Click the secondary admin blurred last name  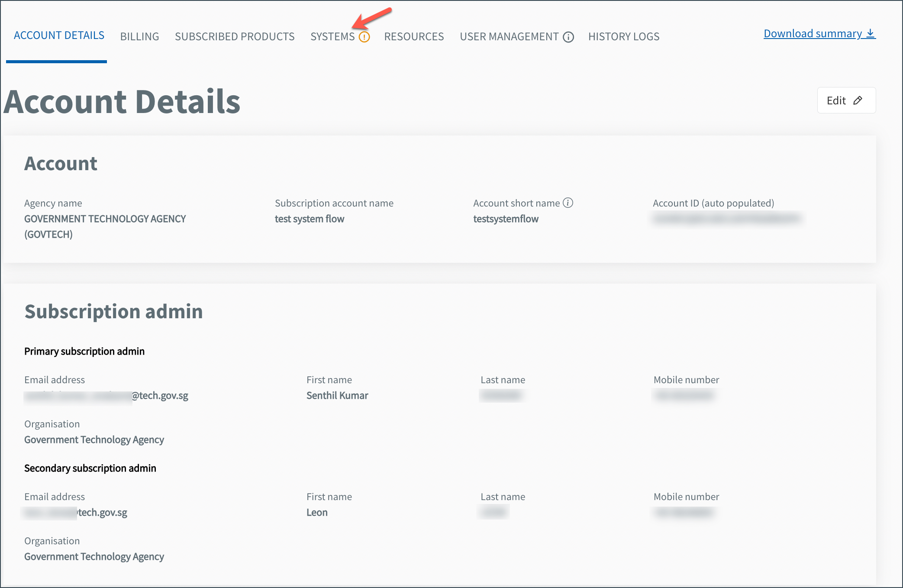tap(493, 512)
